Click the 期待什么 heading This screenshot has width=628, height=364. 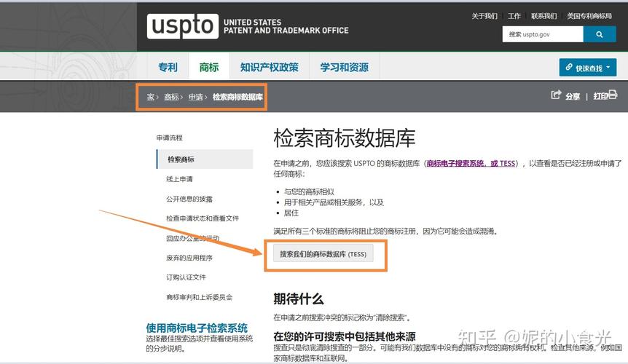click(x=299, y=298)
